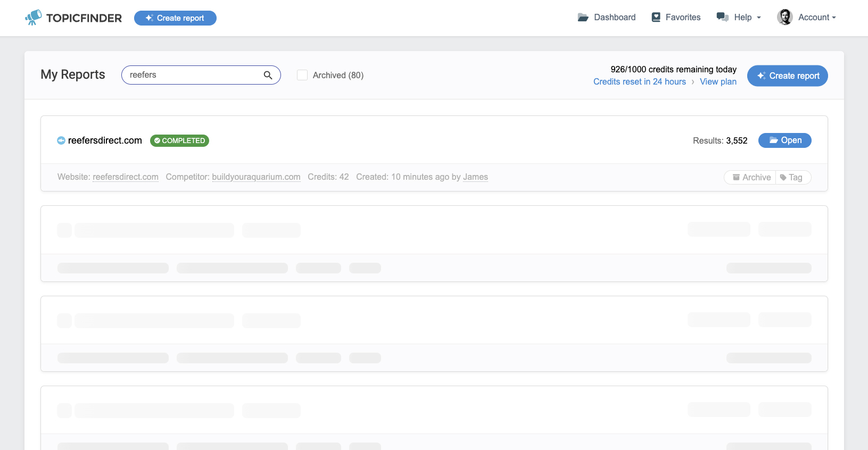Click the large Create report button beside credits
Viewport: 868px width, 450px height.
coord(788,76)
